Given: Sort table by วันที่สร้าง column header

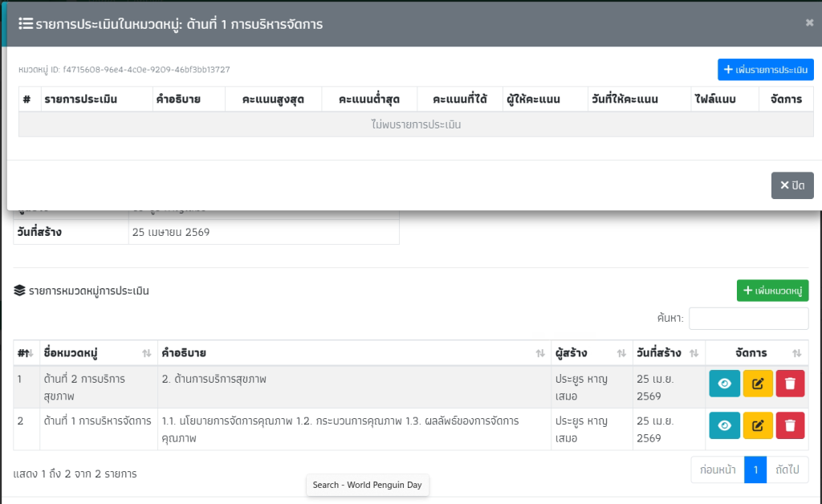Looking at the screenshot, I should tap(668, 353).
